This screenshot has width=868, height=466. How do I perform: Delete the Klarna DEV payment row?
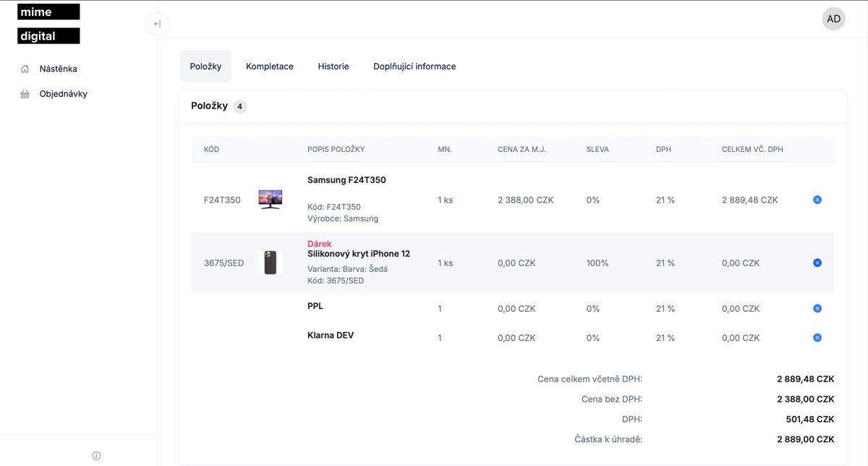click(817, 338)
